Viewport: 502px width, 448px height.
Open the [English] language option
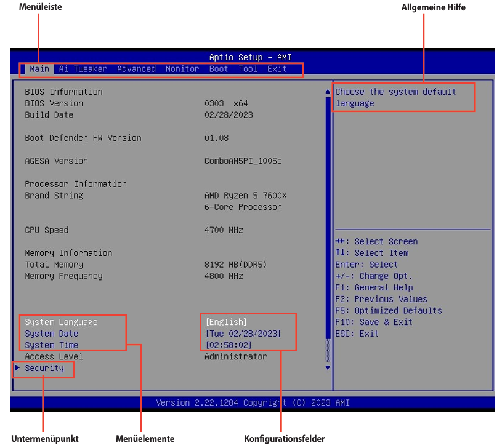coord(226,322)
